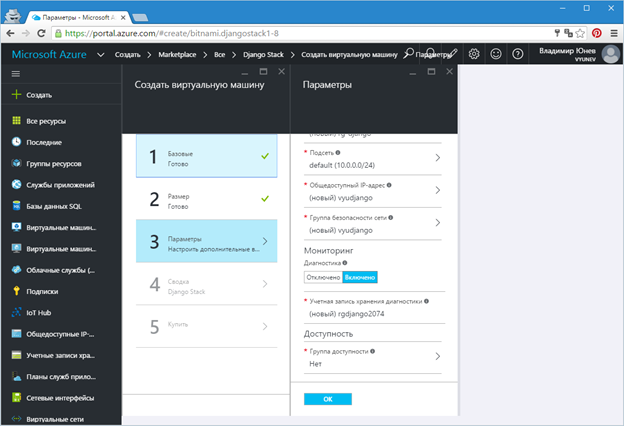624x426 pixels.
Task: Open Resource groups cube icon
Action: (16, 163)
